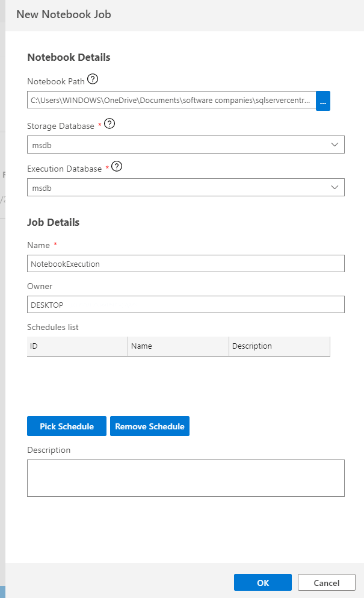Click the Owner text field

(x=185, y=305)
